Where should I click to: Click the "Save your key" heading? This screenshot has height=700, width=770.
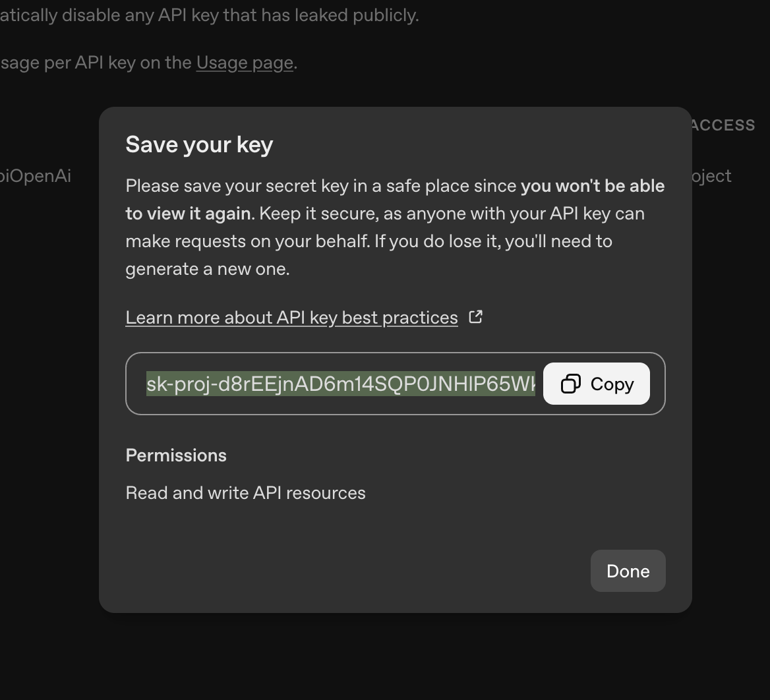pyautogui.click(x=199, y=144)
